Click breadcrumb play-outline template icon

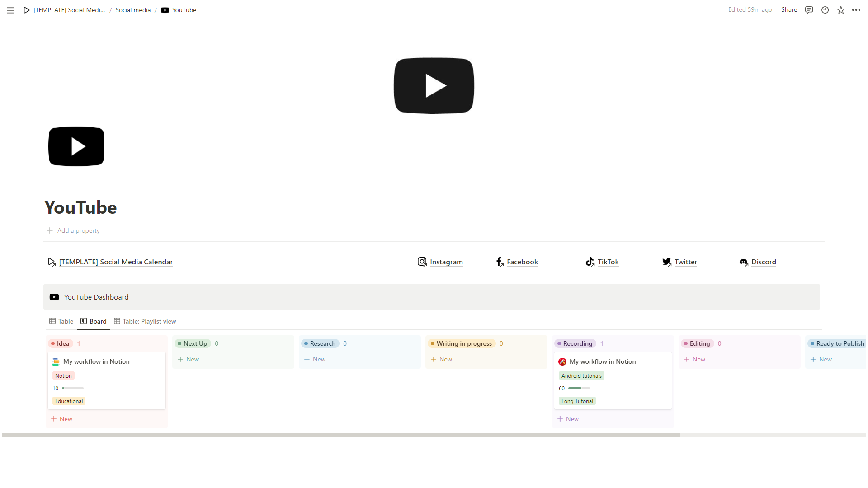pyautogui.click(x=27, y=10)
